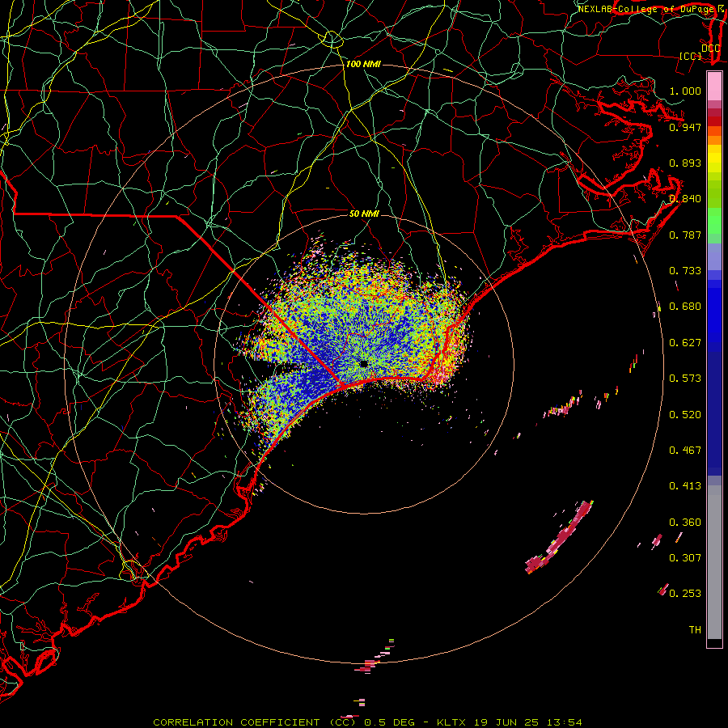The height and width of the screenshot is (728, 728).
Task: Click the 13:54 timestamp
Action: 564,722
